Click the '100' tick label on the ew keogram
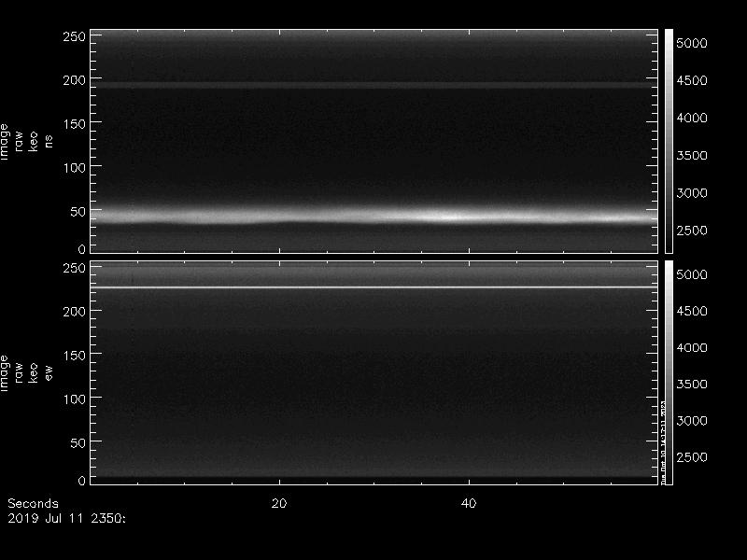 75,399
